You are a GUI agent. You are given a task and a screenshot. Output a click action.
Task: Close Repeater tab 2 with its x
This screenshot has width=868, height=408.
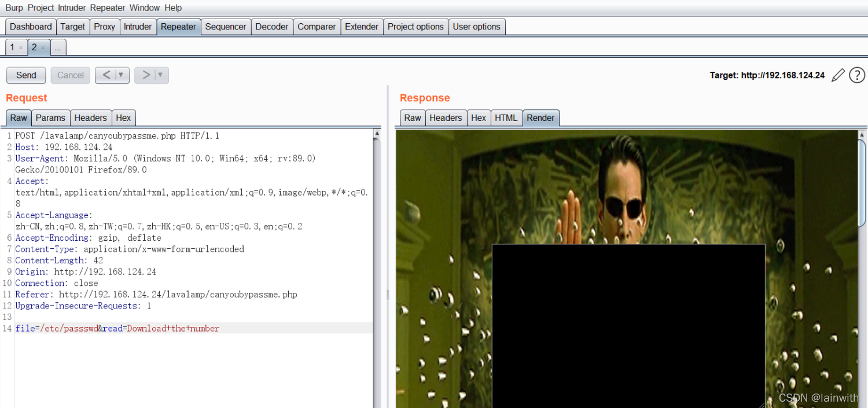43,48
